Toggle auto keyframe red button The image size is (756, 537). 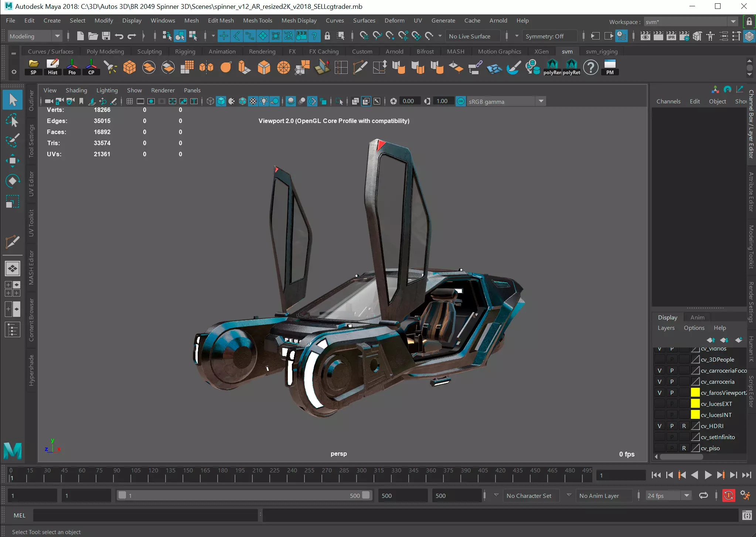728,496
